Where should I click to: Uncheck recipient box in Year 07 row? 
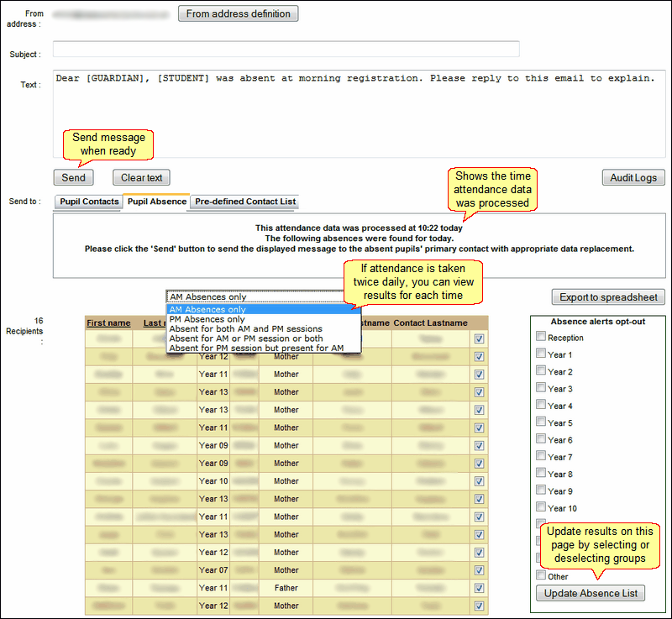pos(479,570)
